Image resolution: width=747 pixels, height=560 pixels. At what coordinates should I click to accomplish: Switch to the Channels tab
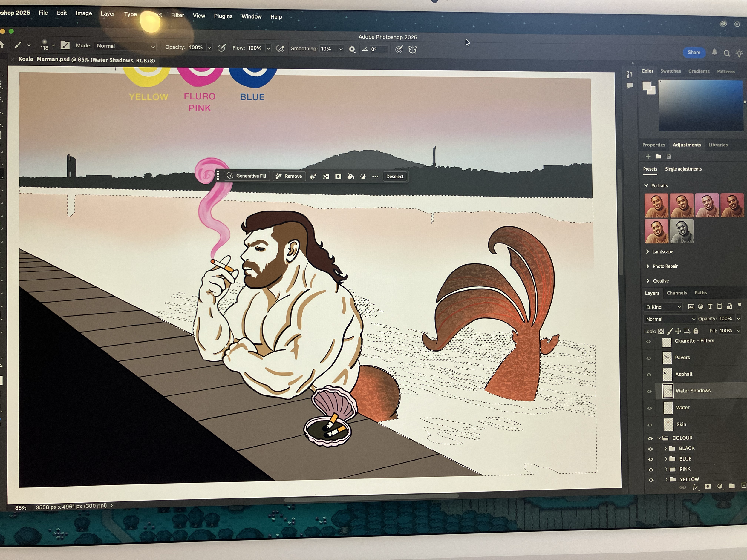tap(676, 293)
